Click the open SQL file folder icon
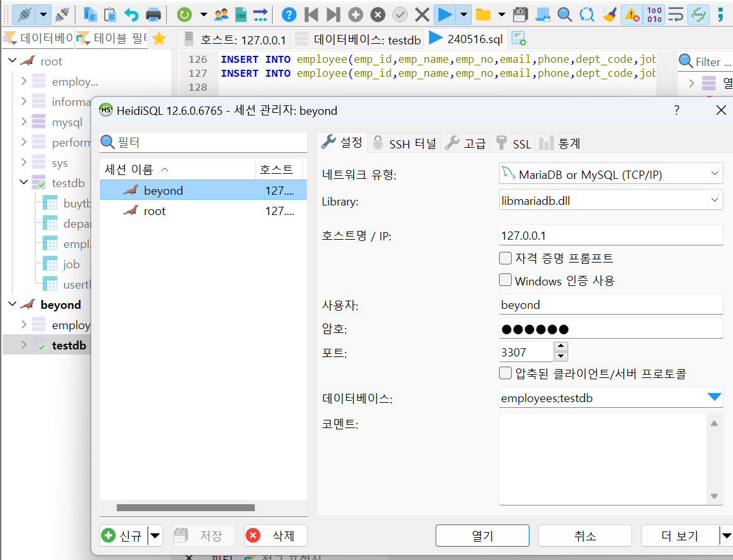The width and height of the screenshot is (733, 560). click(483, 15)
